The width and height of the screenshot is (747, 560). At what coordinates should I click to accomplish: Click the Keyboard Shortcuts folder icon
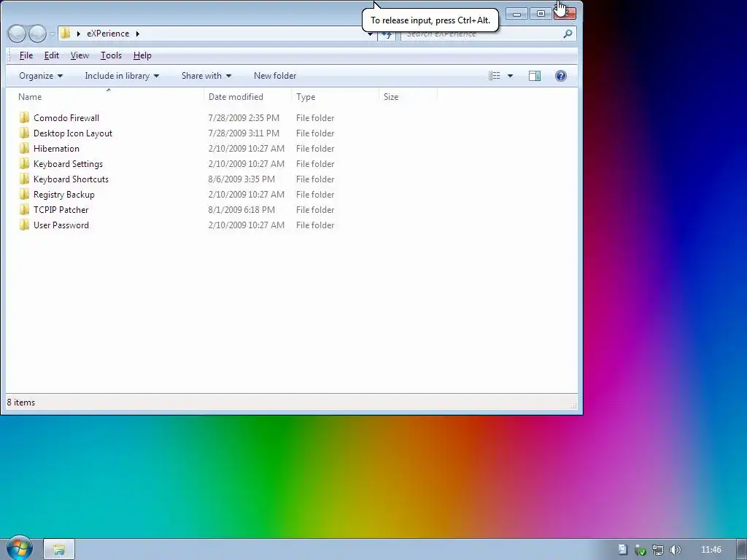tap(24, 179)
